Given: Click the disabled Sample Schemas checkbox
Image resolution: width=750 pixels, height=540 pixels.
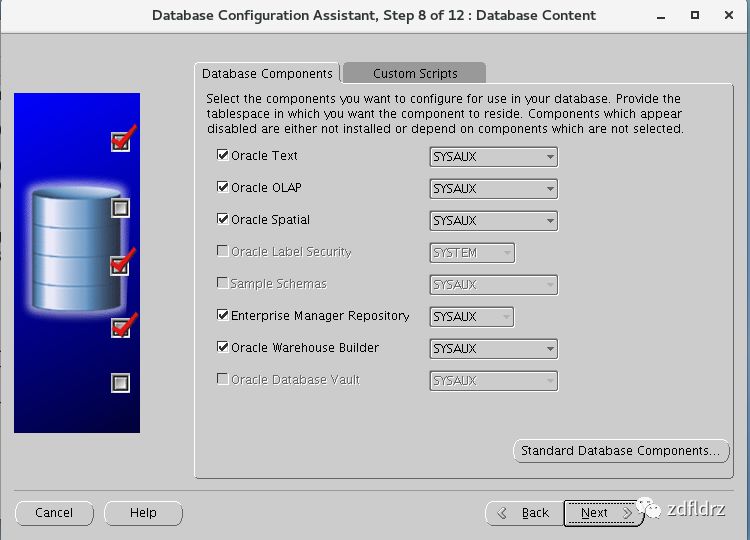Looking at the screenshot, I should pyautogui.click(x=222, y=283).
